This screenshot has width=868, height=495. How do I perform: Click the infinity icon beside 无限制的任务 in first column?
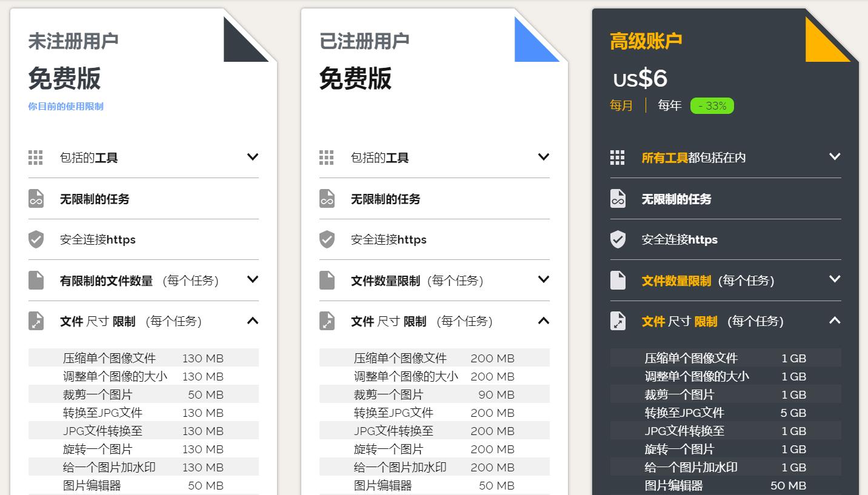pos(35,198)
